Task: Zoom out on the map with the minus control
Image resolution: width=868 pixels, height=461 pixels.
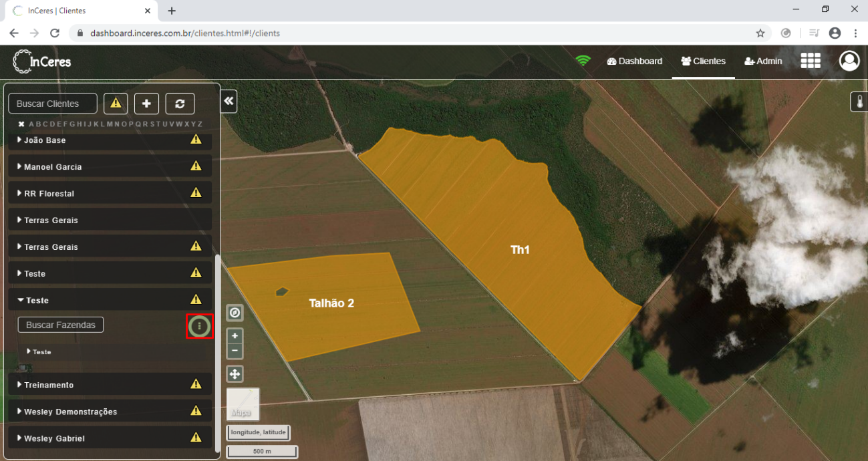Action: 235,351
